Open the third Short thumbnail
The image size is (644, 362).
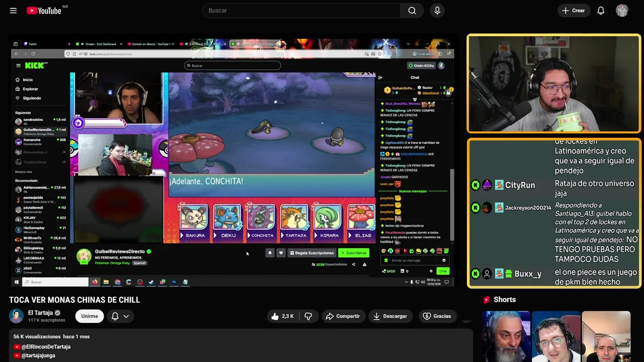[606, 336]
